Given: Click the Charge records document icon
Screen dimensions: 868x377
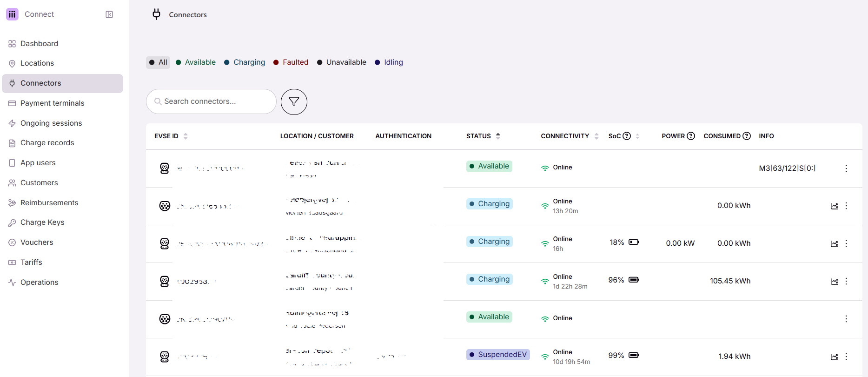Looking at the screenshot, I should [x=12, y=143].
